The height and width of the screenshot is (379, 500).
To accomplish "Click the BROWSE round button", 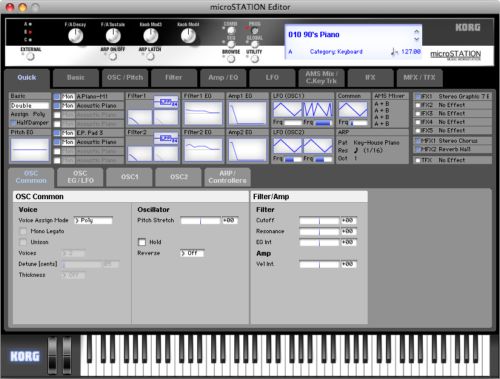I will (231, 59).
